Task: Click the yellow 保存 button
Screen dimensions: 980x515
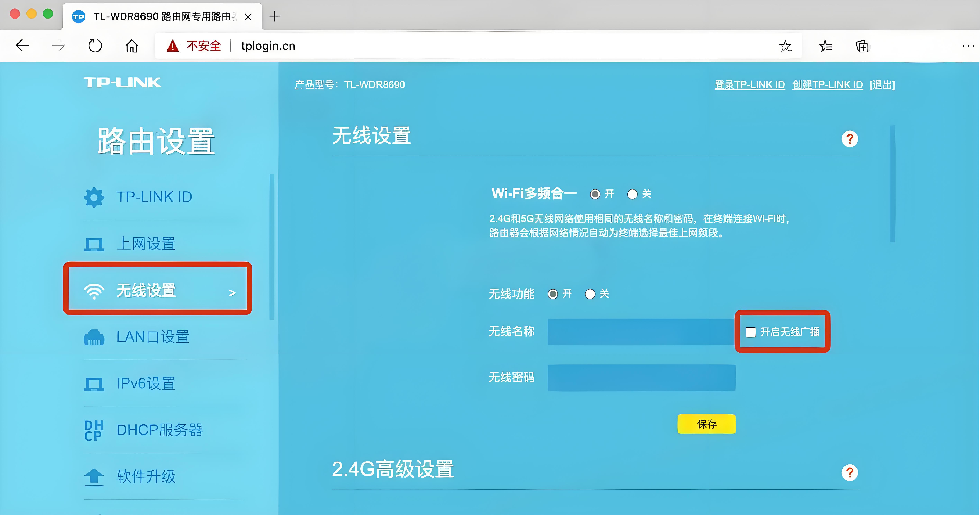Action: [706, 424]
